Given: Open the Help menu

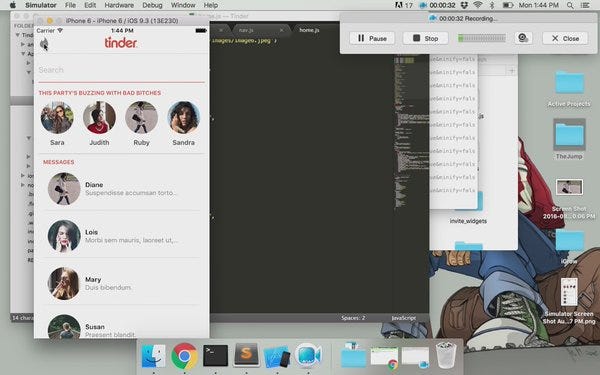Looking at the screenshot, I should [x=210, y=5].
